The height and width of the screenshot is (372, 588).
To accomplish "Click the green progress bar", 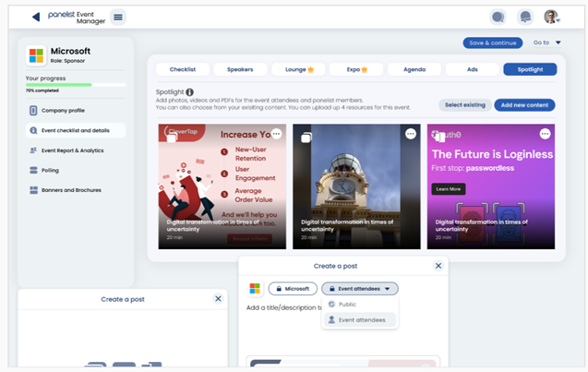I will click(58, 85).
